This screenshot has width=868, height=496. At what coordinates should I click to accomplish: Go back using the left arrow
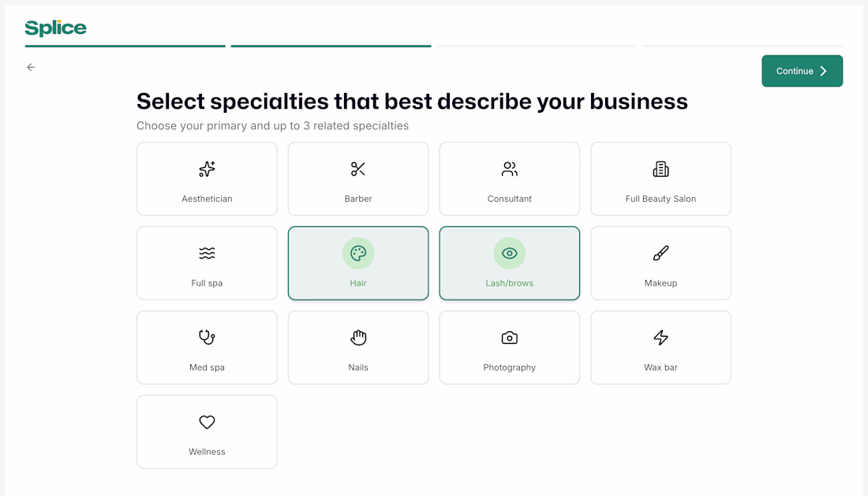point(31,67)
